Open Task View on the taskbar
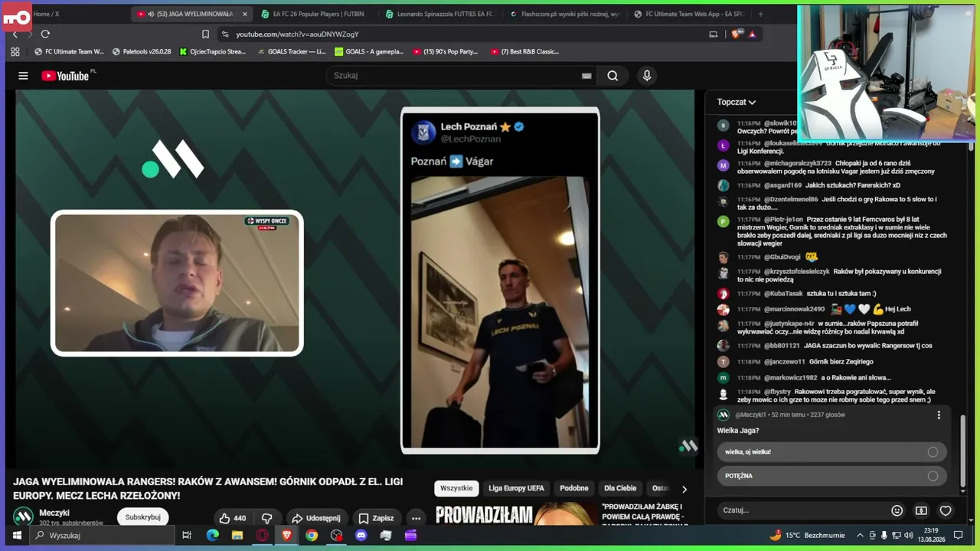Image resolution: width=980 pixels, height=551 pixels. pyautogui.click(x=187, y=536)
